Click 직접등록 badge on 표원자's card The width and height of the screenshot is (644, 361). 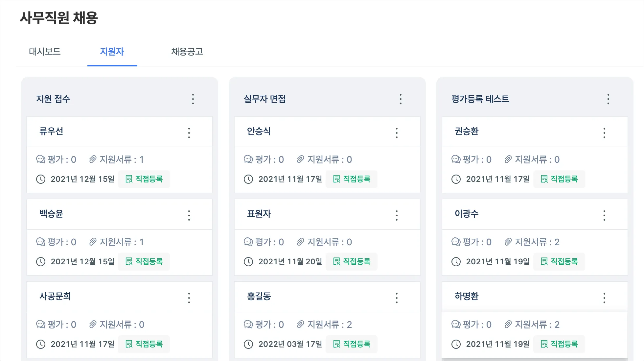coord(352,262)
